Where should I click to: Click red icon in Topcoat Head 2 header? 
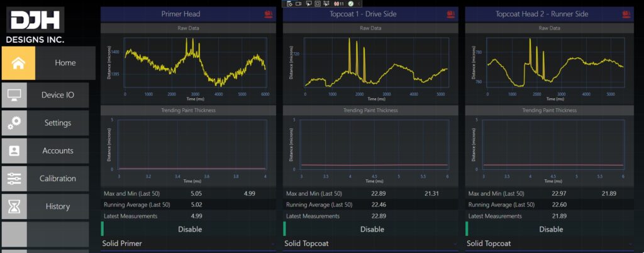[632, 14]
